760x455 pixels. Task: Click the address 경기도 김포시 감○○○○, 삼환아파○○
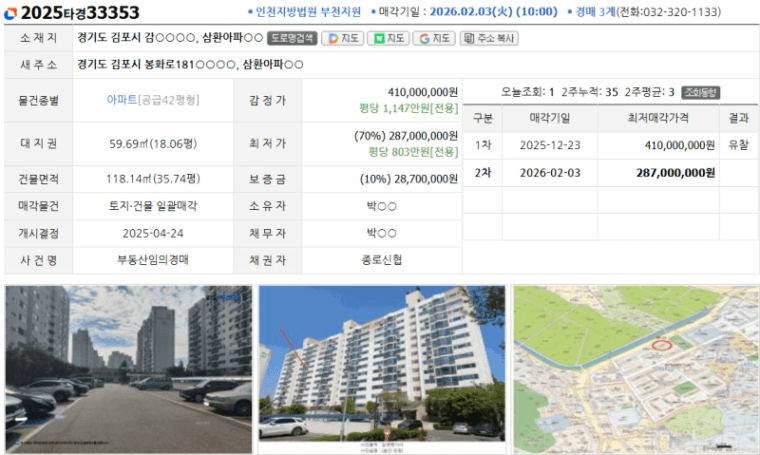pyautogui.click(x=170, y=38)
